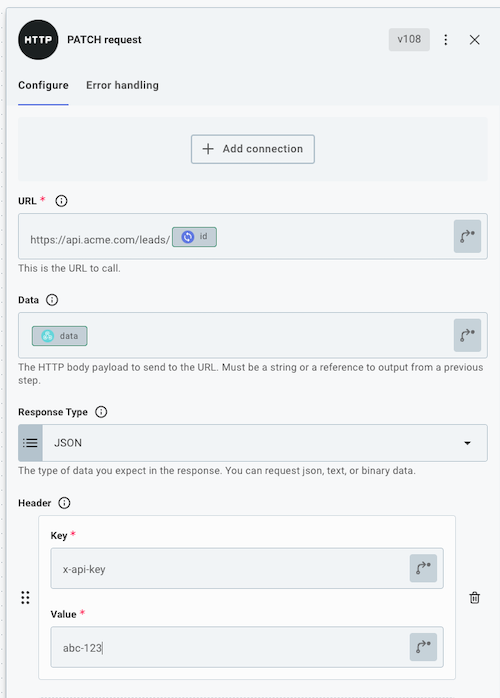This screenshot has width=500, height=698.
Task: Open connector snake icon for URL field
Action: 467,236
